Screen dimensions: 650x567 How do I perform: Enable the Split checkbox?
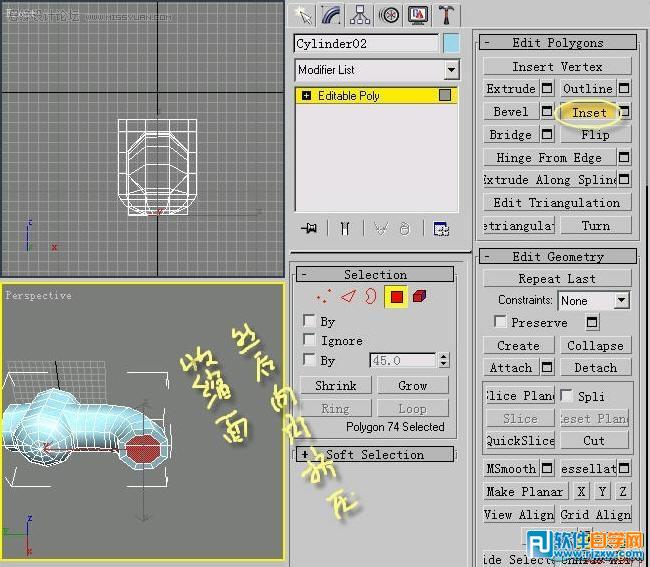tap(566, 395)
